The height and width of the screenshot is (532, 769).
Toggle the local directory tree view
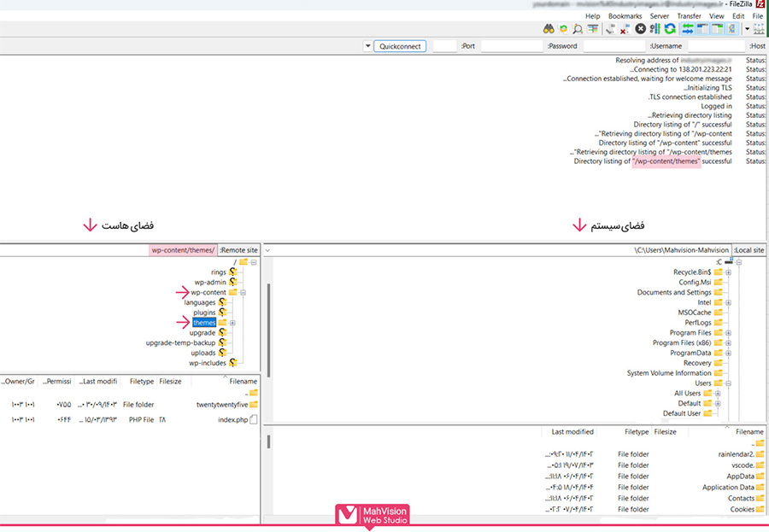[x=718, y=29]
